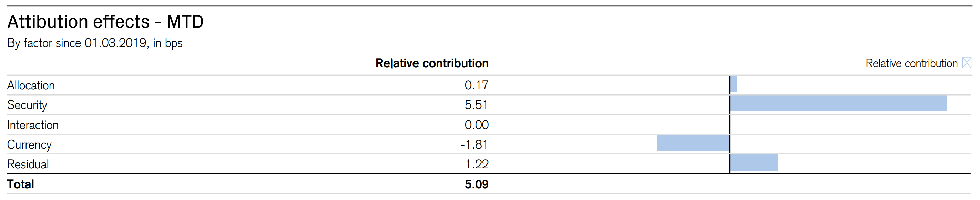The width and height of the screenshot is (980, 200).
Task: Click the crossed-box legend marker icon
Action: 966,63
